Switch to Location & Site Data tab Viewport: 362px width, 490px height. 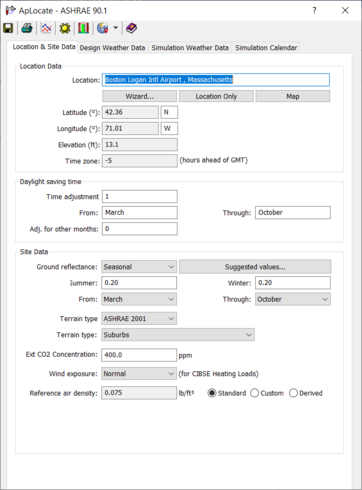44,47
